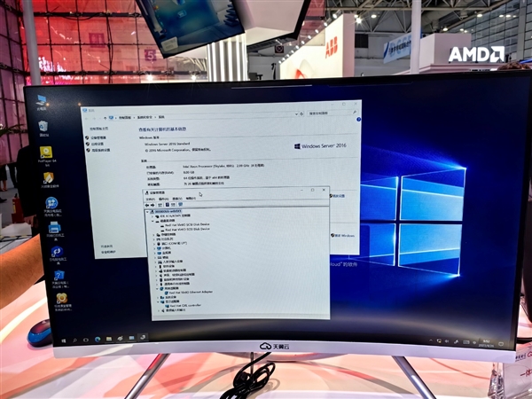The width and height of the screenshot is (532, 399).
Task: Click the Windows Server 2016 Standard text
Action: pyautogui.click(x=168, y=144)
